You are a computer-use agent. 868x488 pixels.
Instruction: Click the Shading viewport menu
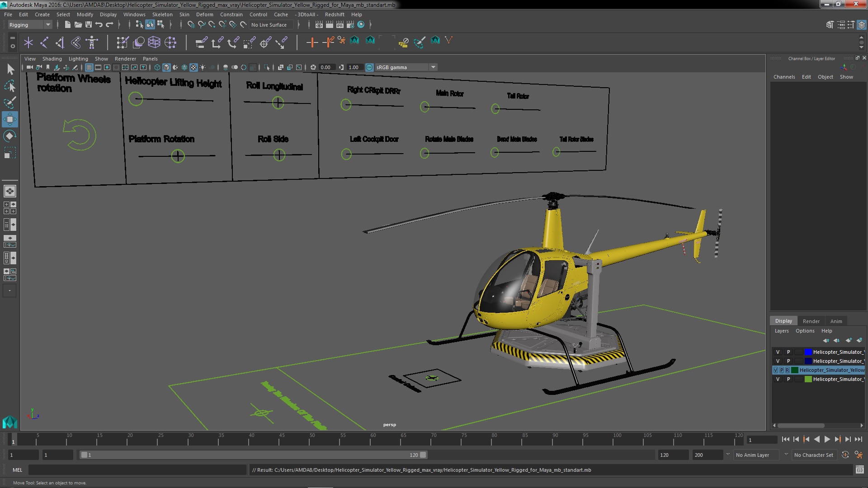tap(52, 59)
